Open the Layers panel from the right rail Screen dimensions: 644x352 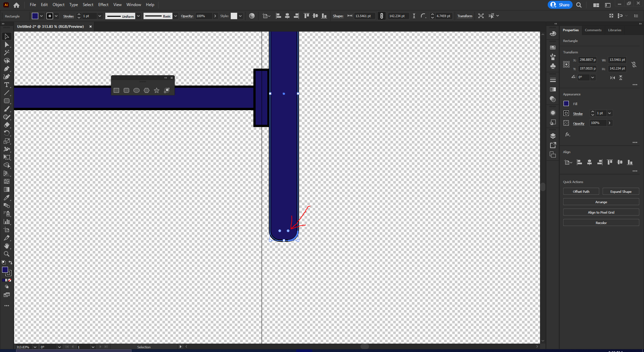pos(553,136)
